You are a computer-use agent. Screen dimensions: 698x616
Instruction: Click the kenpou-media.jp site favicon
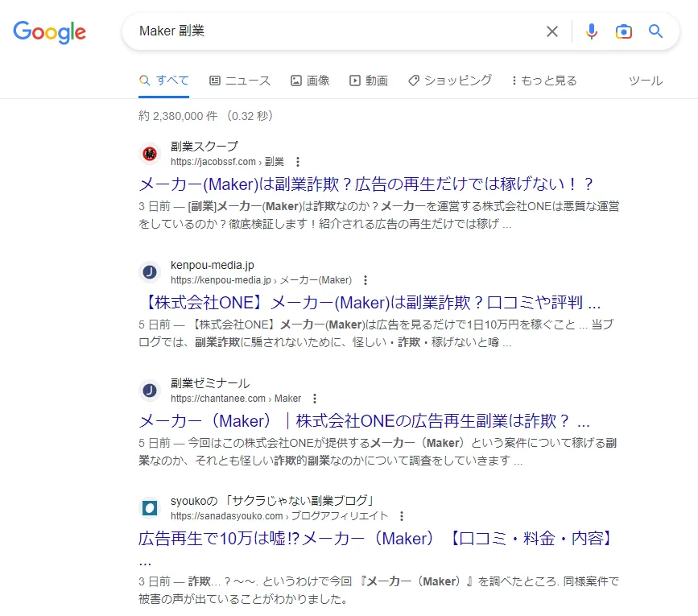pyautogui.click(x=150, y=272)
